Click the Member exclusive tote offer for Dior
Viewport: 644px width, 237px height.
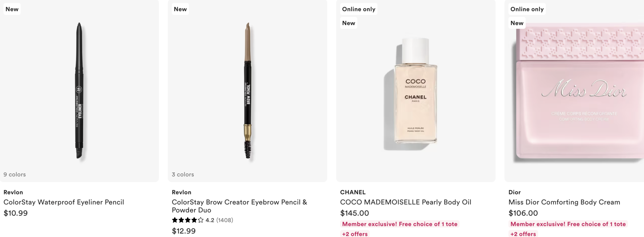point(568,224)
